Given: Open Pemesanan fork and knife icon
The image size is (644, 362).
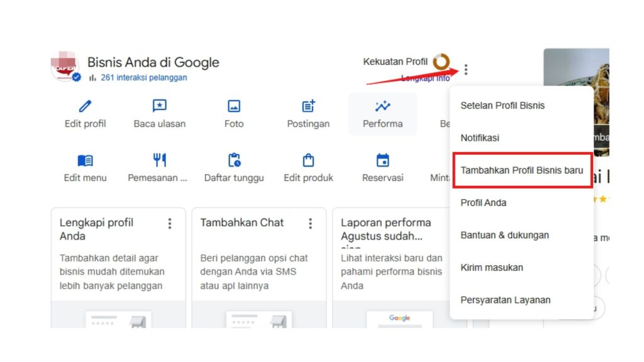Looking at the screenshot, I should [159, 160].
